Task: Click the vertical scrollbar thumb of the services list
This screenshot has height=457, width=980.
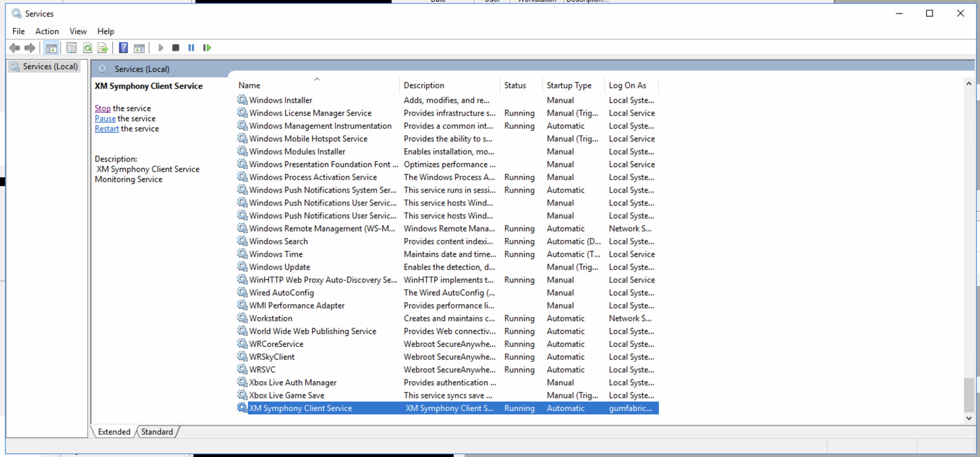Action: (x=969, y=395)
